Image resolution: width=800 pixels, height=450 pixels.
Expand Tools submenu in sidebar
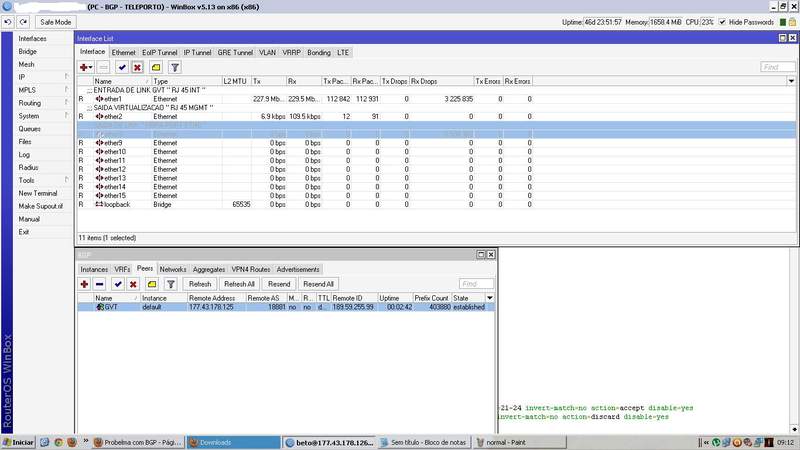(x=43, y=180)
